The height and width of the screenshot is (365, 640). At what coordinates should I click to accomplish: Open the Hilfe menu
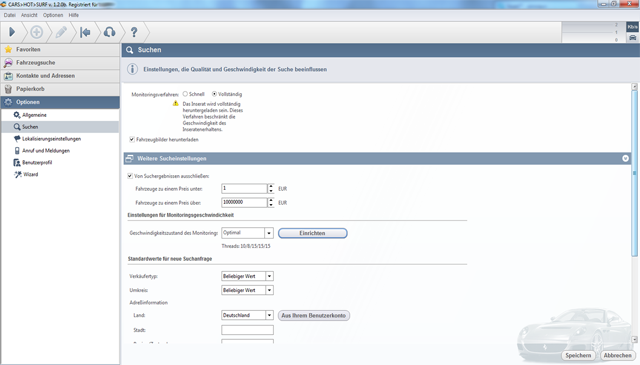tap(74, 15)
